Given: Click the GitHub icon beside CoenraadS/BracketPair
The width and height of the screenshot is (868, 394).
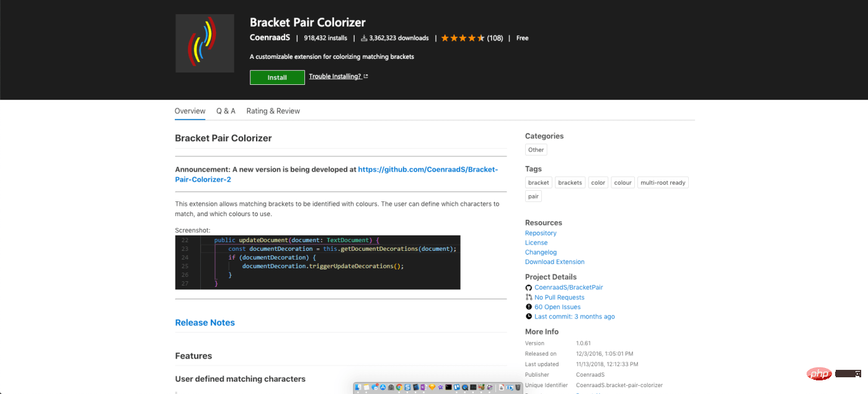Looking at the screenshot, I should [x=529, y=288].
